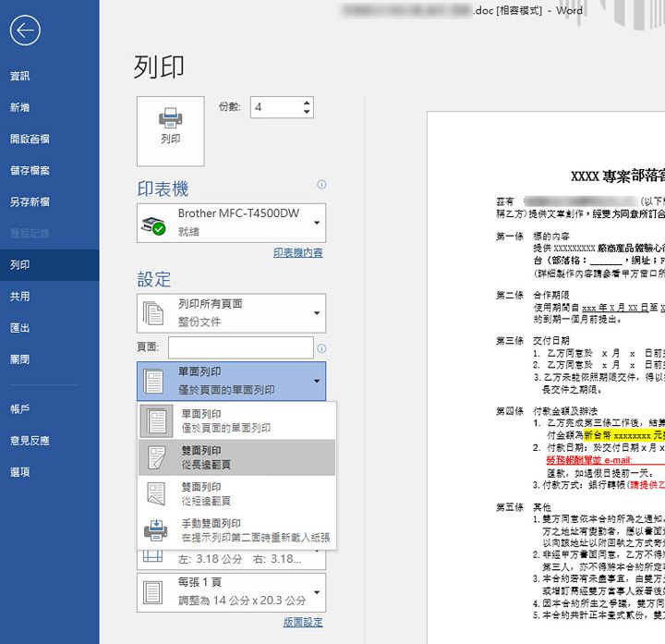This screenshot has height=644, width=665.
Task: Open 選項 Options from the sidebar
Action: point(19,471)
